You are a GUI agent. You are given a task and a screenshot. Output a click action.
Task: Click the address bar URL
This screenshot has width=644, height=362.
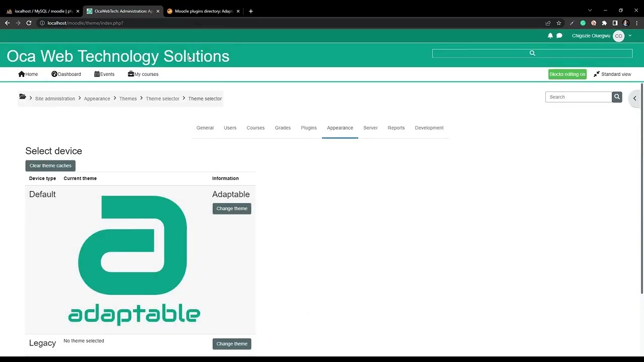86,23
